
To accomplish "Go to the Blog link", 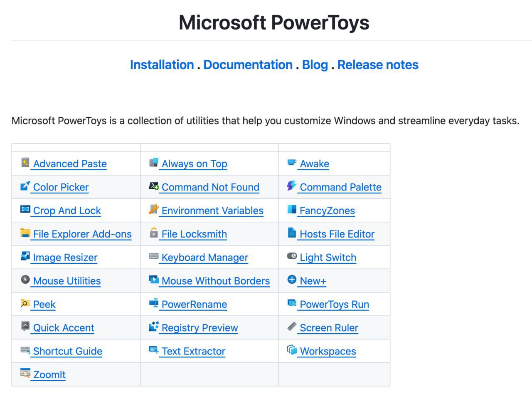I will 315,65.
